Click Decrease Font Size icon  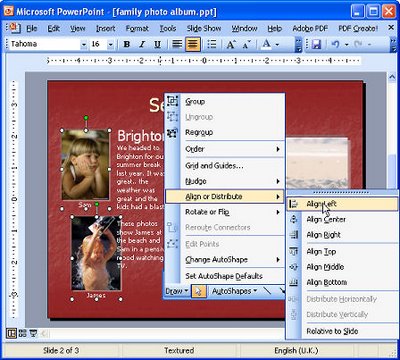(246, 44)
